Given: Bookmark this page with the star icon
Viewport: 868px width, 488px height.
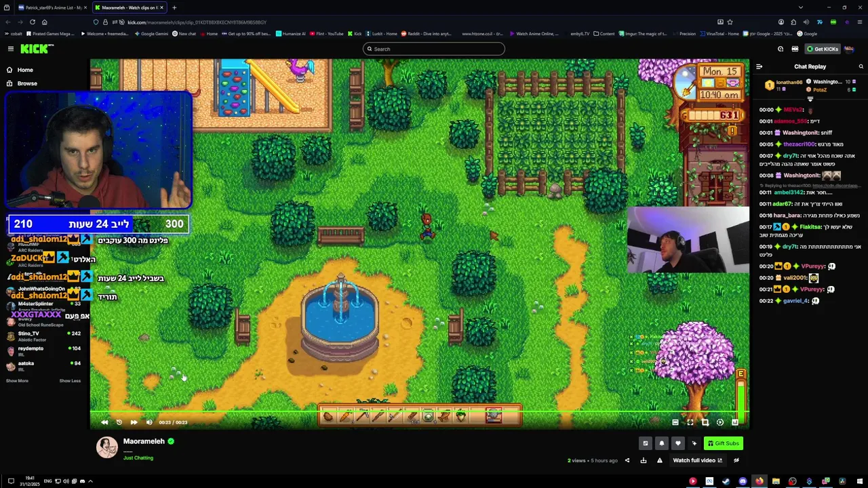Looking at the screenshot, I should (730, 22).
